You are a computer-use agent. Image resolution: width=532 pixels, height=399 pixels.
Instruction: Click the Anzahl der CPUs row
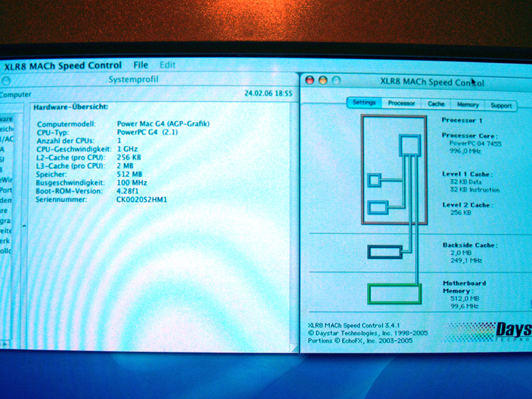tap(79, 140)
